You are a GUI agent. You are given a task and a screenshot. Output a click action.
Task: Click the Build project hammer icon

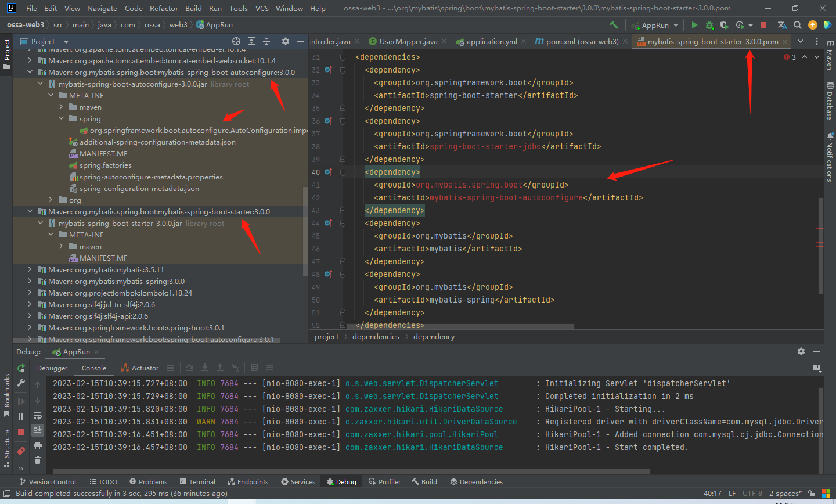[x=614, y=25]
